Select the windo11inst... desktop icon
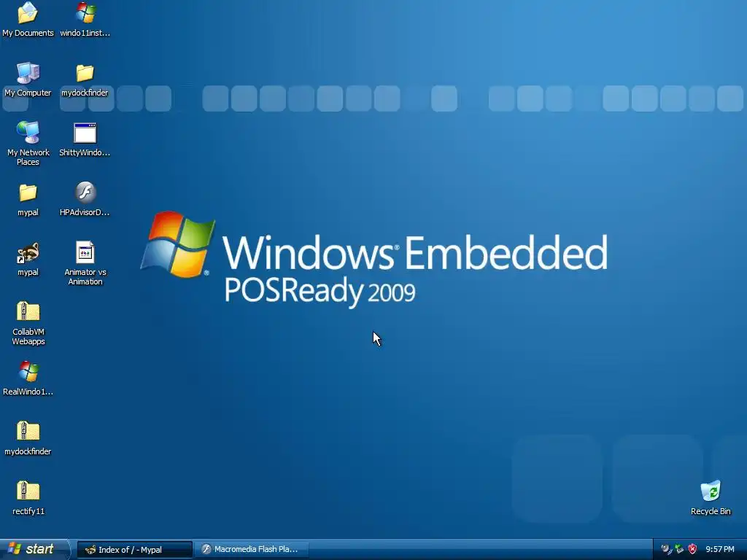The width and height of the screenshot is (747, 560). pos(85,19)
